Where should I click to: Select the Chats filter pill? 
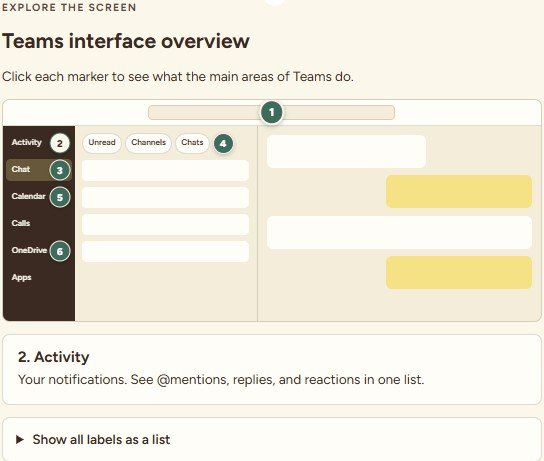click(x=192, y=143)
